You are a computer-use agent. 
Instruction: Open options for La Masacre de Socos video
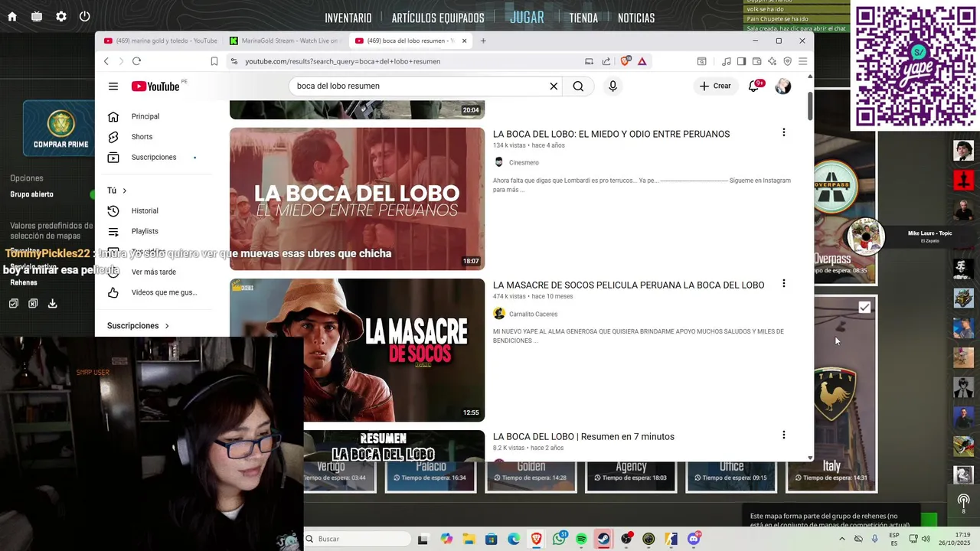click(x=783, y=283)
